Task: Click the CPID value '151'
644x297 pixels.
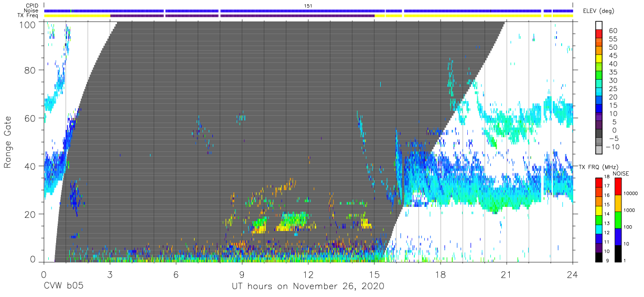Action: coord(309,5)
